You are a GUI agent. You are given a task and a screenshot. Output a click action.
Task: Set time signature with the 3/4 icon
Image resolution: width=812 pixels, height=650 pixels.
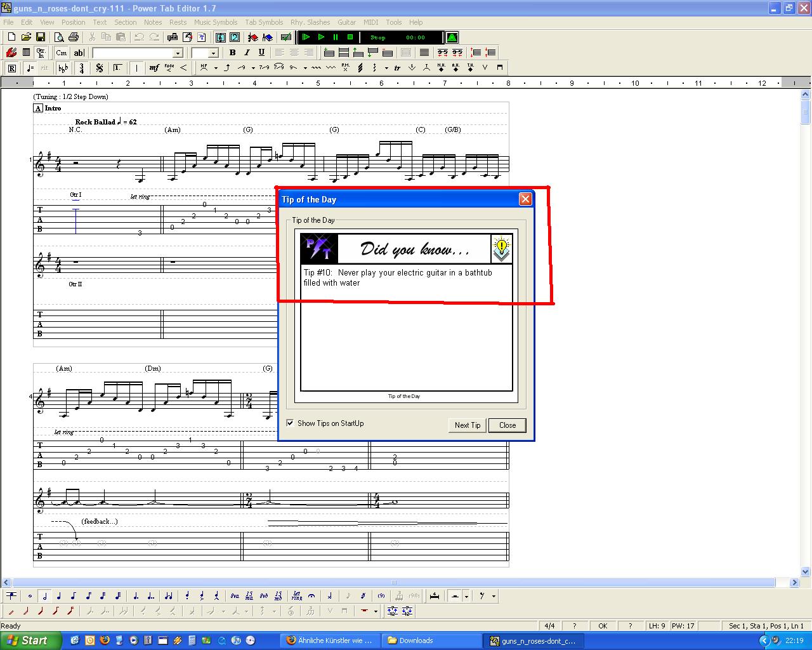tap(81, 68)
